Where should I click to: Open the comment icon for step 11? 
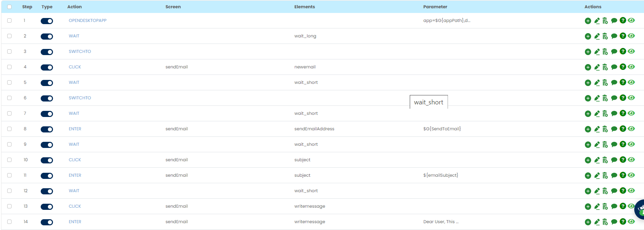pos(614,176)
